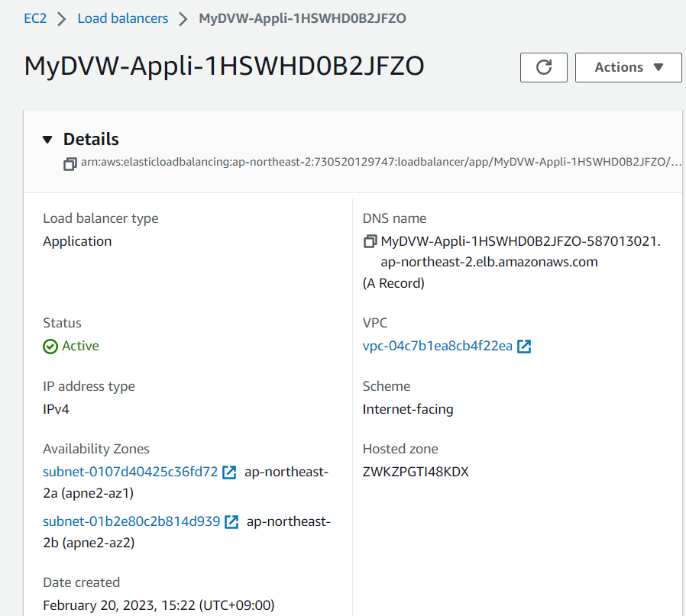Viewport: 686px width, 616px height.
Task: Copy the DNS name icon
Action: click(371, 241)
